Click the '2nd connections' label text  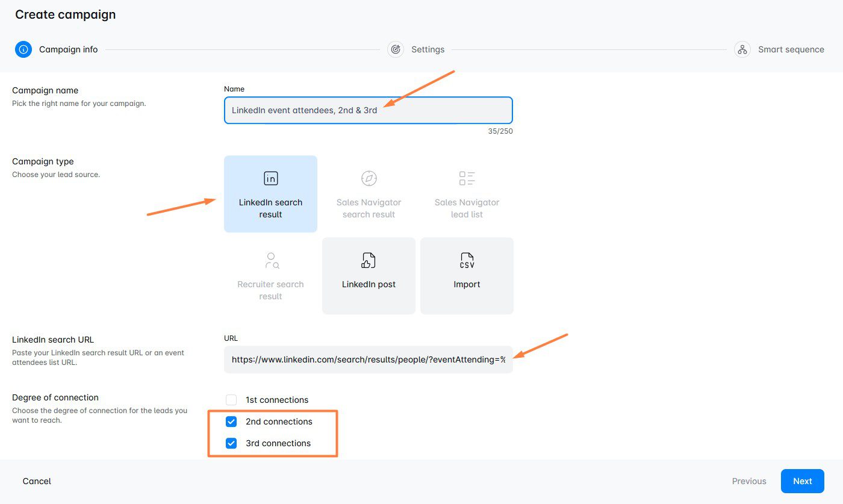(279, 422)
